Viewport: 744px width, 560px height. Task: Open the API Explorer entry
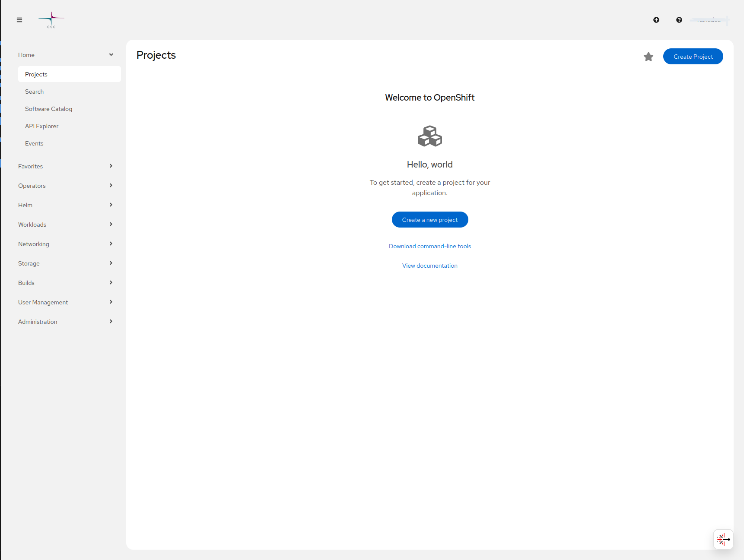pos(41,126)
